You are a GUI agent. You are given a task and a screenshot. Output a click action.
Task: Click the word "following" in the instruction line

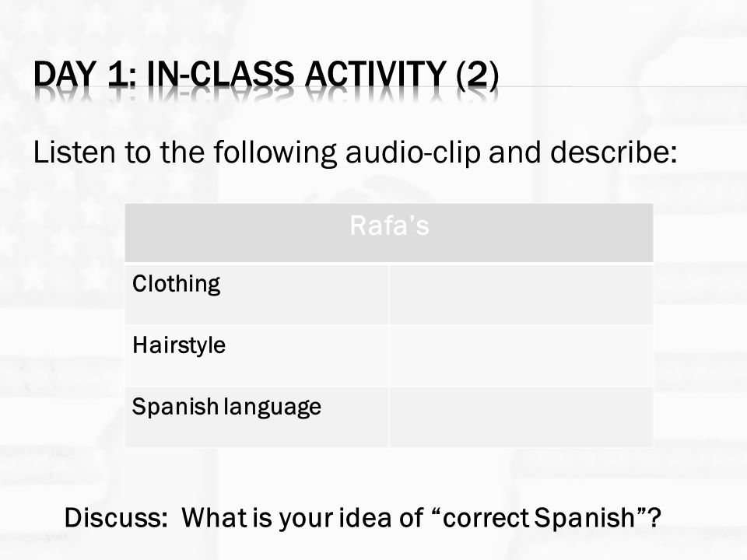click(x=275, y=153)
